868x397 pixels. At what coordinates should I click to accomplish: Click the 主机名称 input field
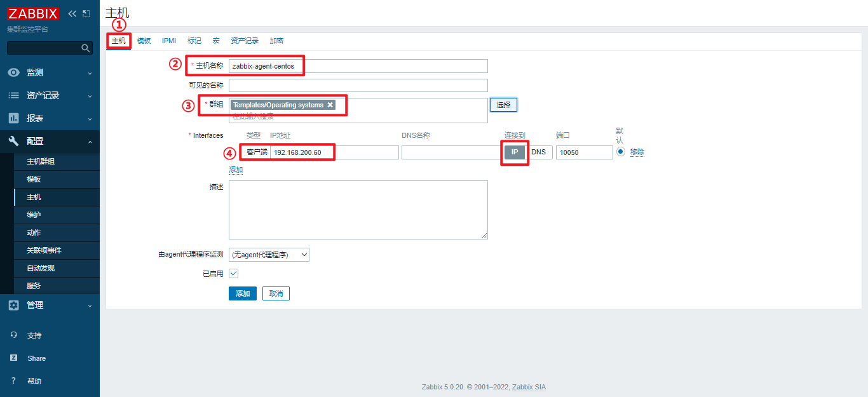(358, 66)
